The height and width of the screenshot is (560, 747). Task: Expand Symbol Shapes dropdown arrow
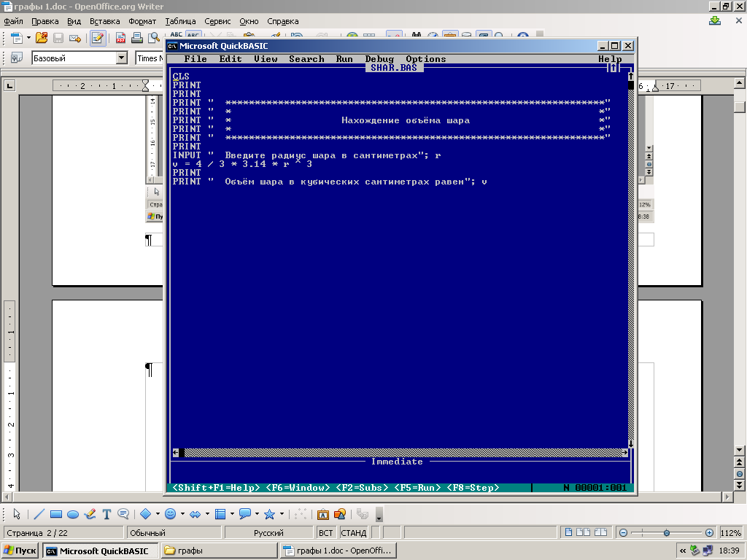click(x=182, y=514)
